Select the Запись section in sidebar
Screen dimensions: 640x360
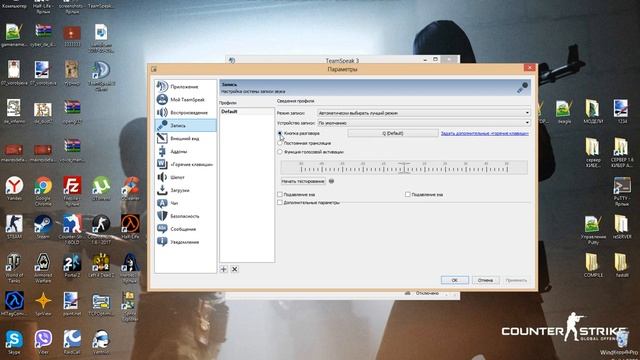pos(185,125)
